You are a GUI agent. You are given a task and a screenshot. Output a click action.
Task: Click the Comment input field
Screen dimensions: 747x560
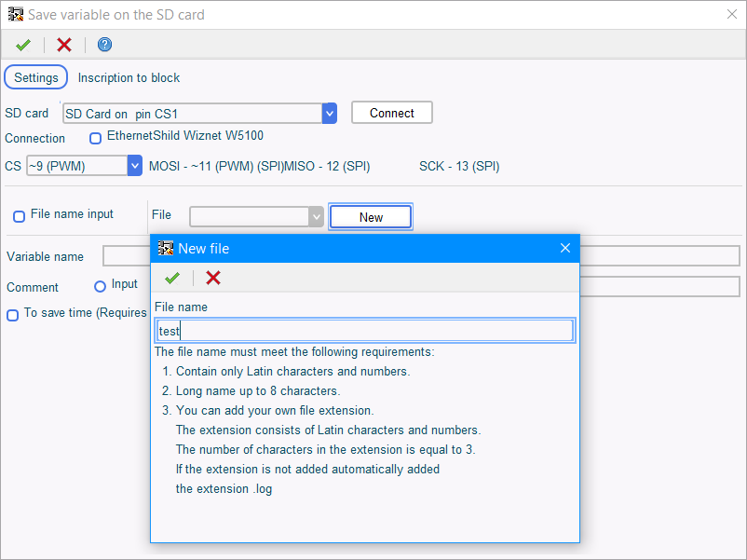[x=659, y=287]
